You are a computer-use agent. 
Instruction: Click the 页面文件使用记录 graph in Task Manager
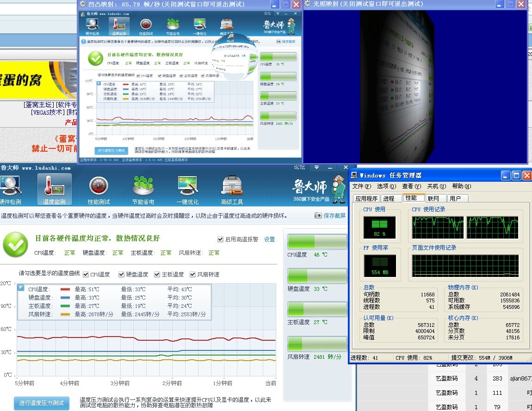(x=465, y=266)
